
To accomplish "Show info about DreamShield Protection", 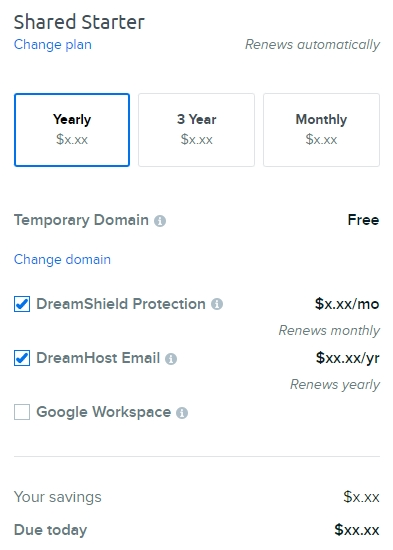I will [x=217, y=304].
